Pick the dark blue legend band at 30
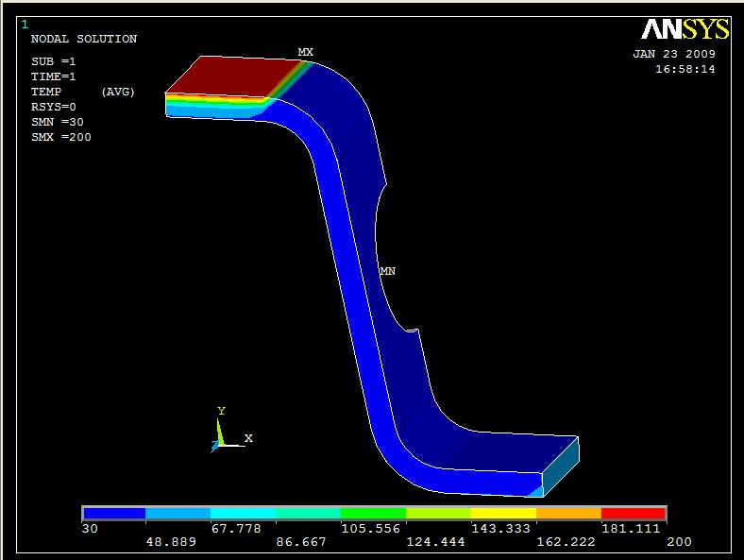 pyautogui.click(x=114, y=513)
